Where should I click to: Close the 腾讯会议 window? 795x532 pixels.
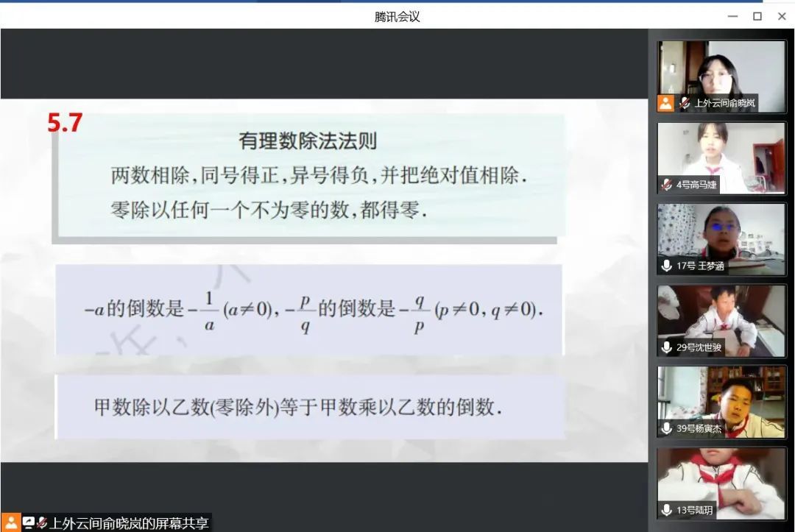(x=782, y=16)
